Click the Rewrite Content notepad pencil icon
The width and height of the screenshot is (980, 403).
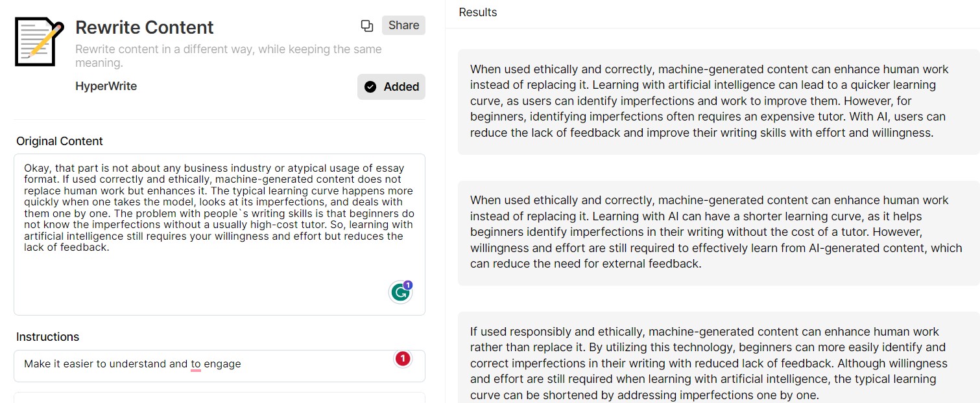tap(40, 41)
